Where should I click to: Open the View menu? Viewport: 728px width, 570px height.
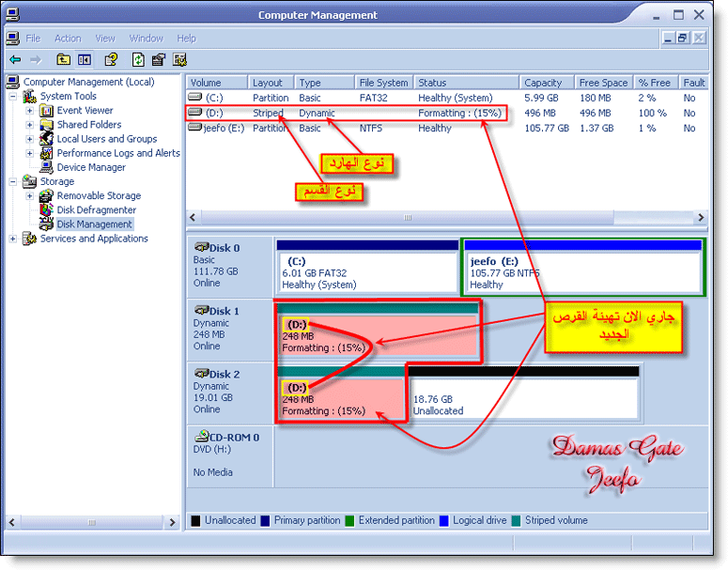105,39
